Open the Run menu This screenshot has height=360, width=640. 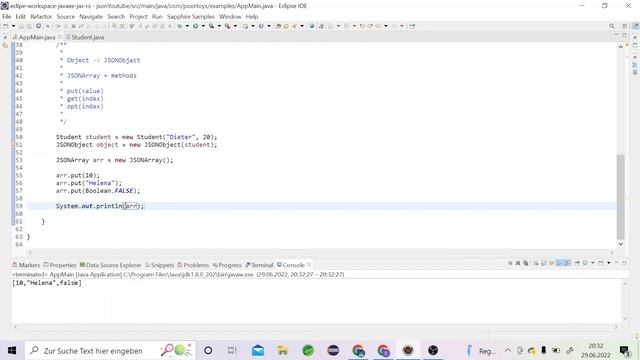click(x=157, y=16)
